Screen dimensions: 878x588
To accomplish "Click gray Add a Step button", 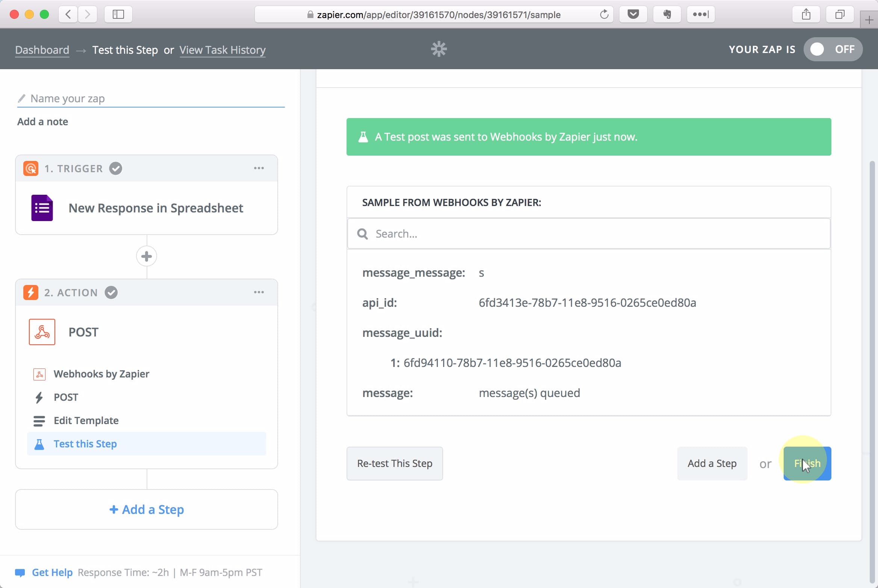I will pyautogui.click(x=712, y=463).
